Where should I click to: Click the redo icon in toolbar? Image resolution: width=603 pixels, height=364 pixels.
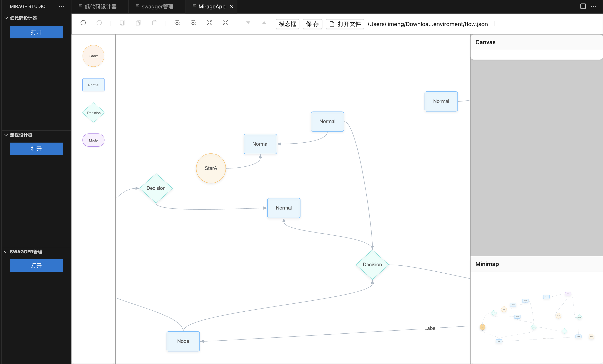pos(99,23)
